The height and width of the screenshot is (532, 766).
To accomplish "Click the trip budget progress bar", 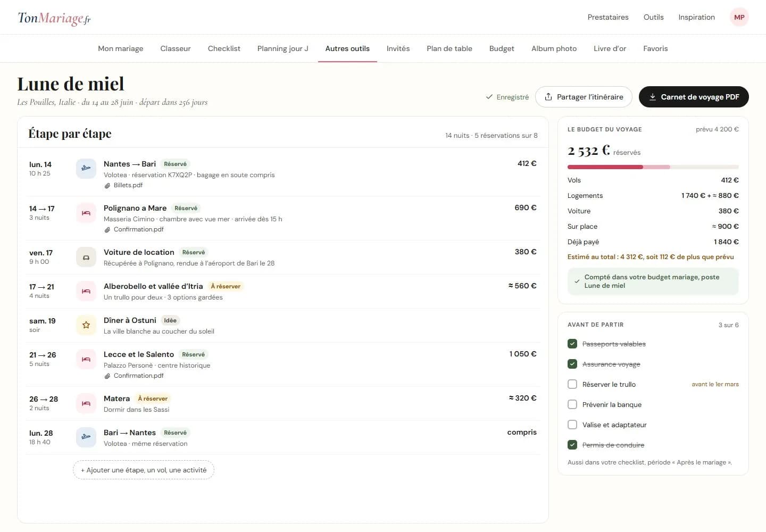I will 653,167.
